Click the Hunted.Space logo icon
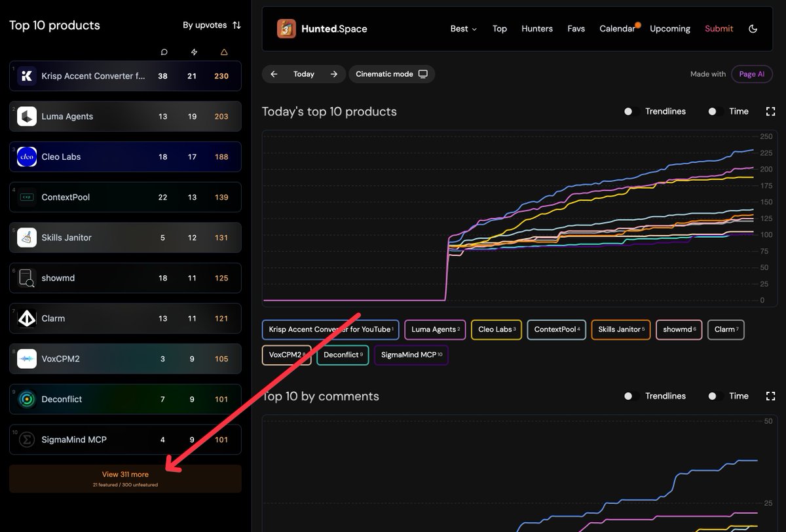Screen dimensions: 786x532 point(286,29)
